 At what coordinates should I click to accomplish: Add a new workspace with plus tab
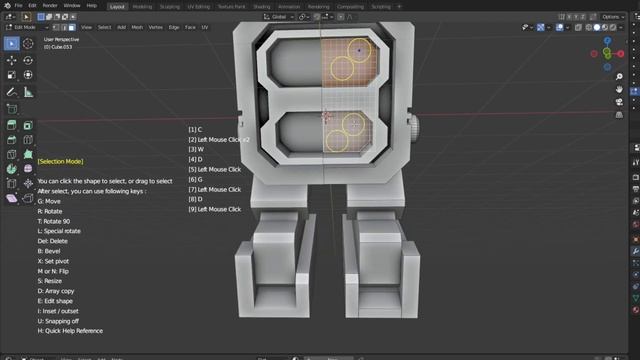tap(400, 7)
